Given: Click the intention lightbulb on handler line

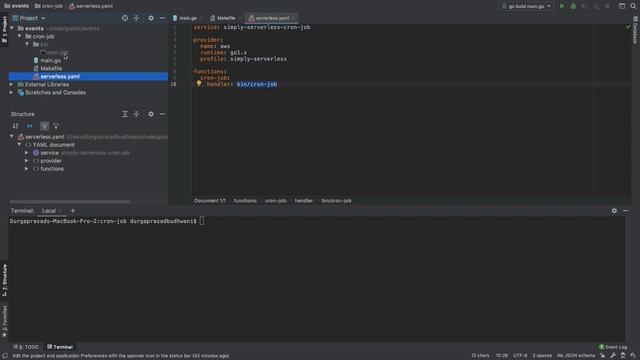Looking at the screenshot, I should [199, 83].
